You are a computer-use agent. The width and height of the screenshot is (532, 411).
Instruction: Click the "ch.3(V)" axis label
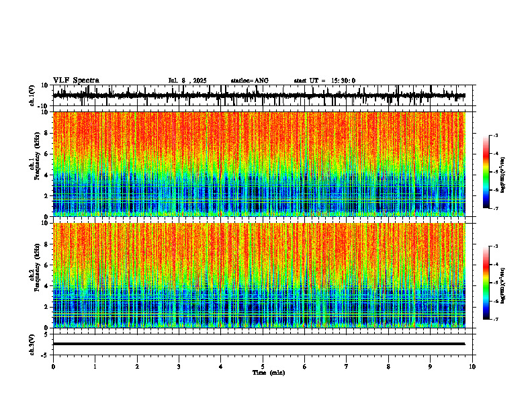point(32,345)
